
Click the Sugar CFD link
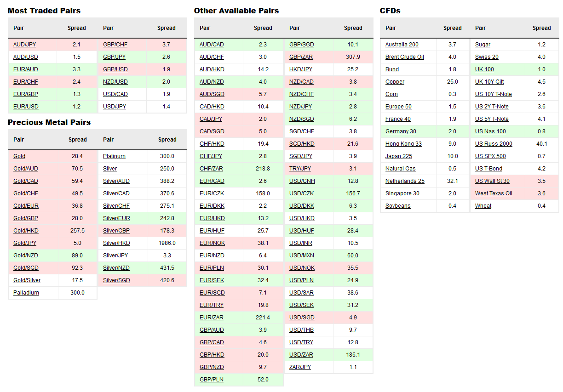click(483, 45)
